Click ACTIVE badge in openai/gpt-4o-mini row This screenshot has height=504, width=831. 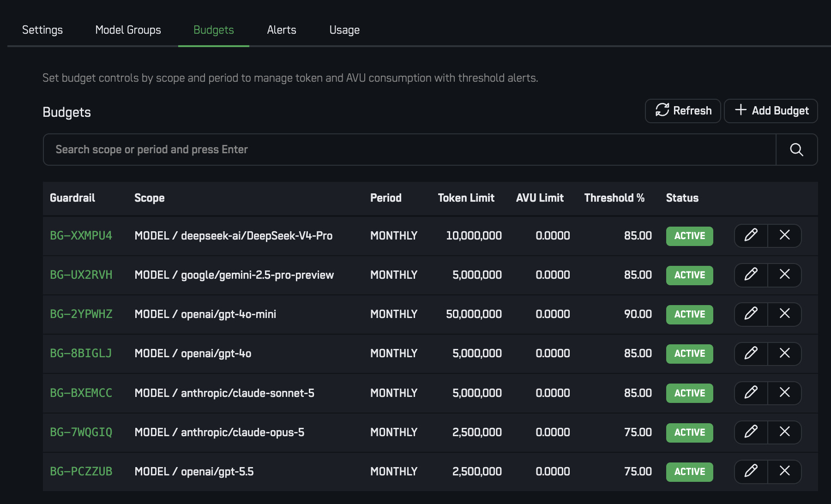(x=690, y=314)
